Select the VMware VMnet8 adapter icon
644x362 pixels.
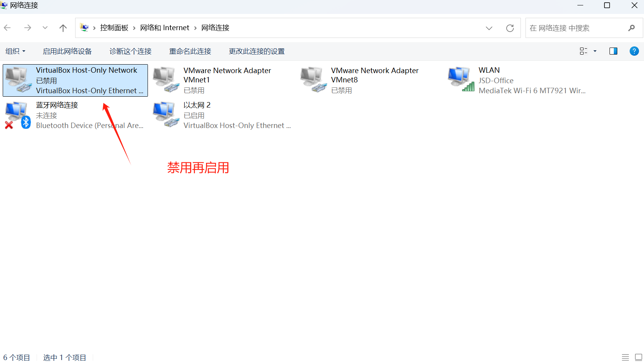313,80
